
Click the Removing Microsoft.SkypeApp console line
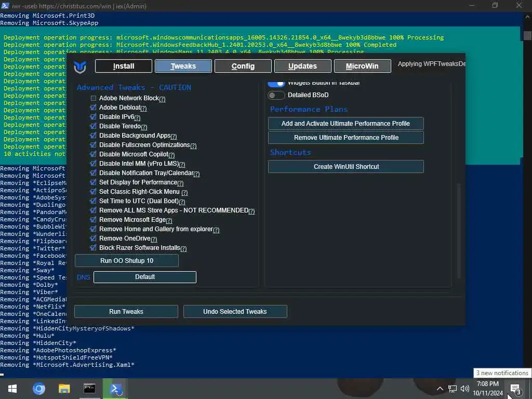point(49,23)
